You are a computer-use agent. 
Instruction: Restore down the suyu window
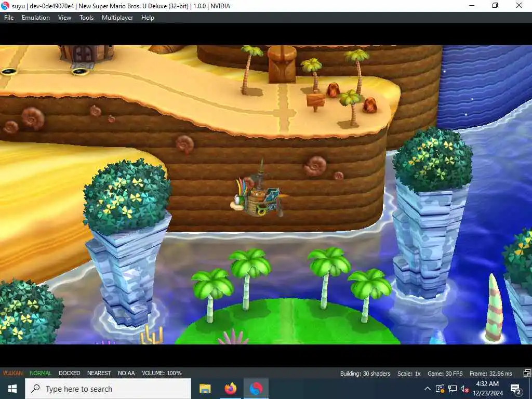[495, 5]
